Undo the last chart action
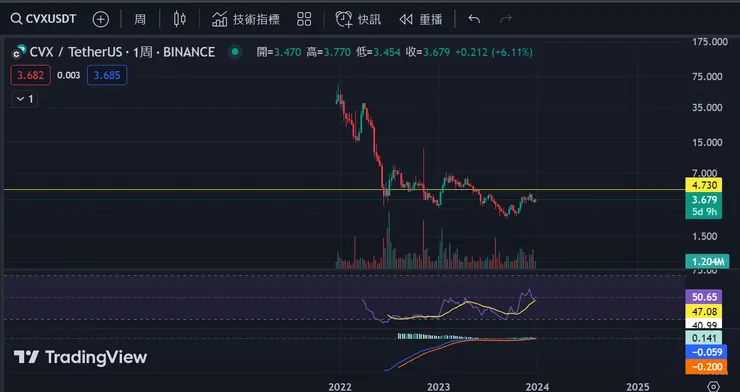The width and height of the screenshot is (740, 392). (474, 19)
